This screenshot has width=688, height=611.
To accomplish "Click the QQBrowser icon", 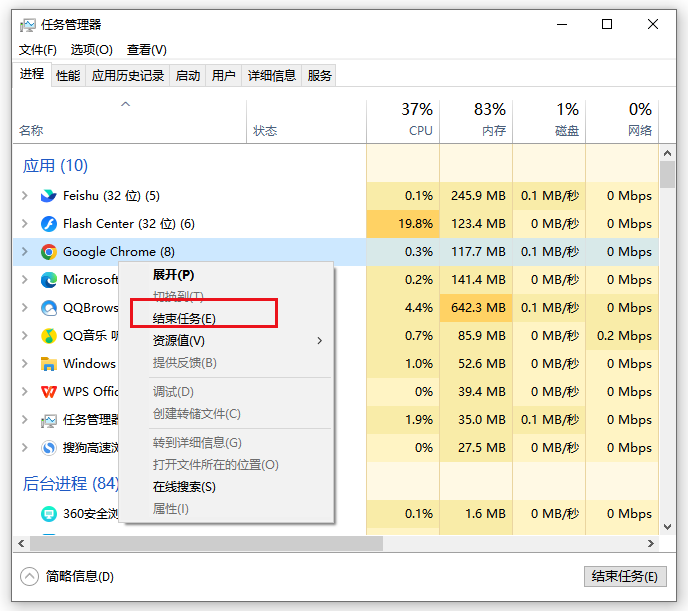I will pyautogui.click(x=48, y=308).
